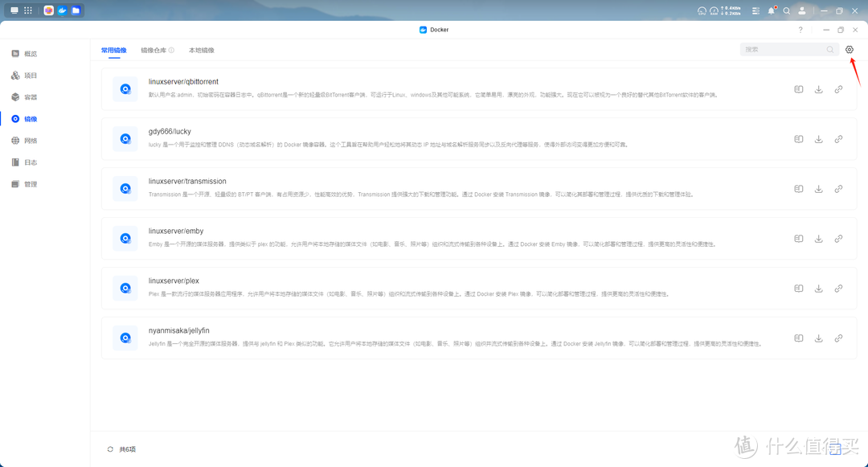
Task: Click the CPU usage gauge
Action: 702,10
